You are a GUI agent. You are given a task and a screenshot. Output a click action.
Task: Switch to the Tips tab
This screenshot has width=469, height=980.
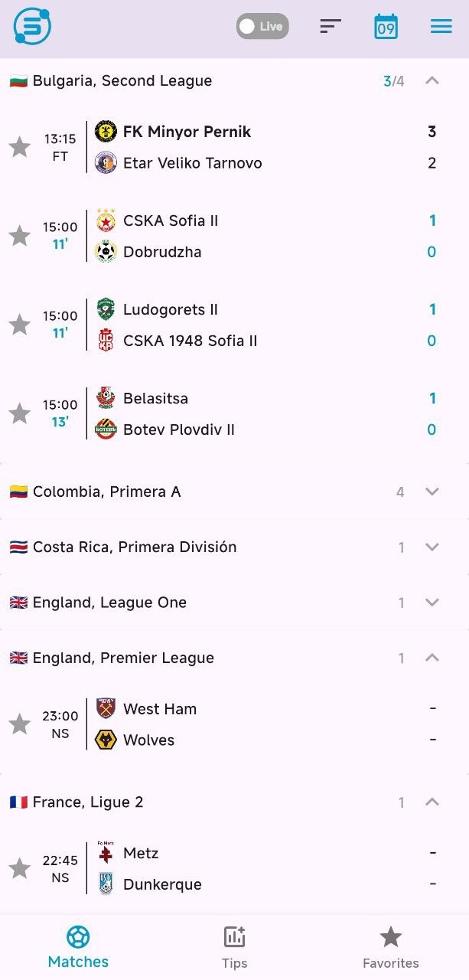click(x=234, y=947)
